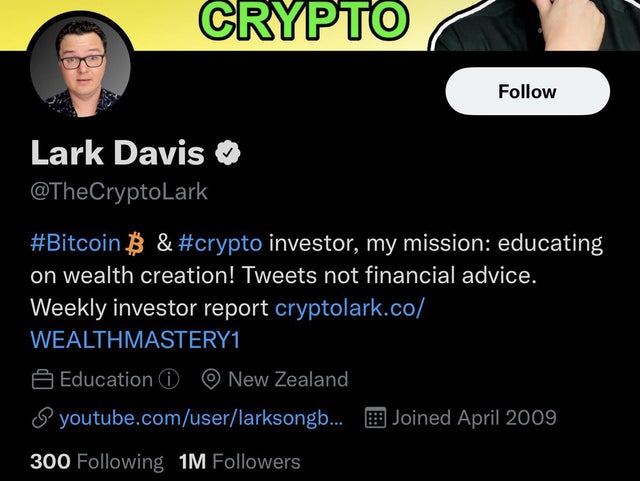640x481 pixels.
Task: Click the Follow button
Action: point(527,91)
